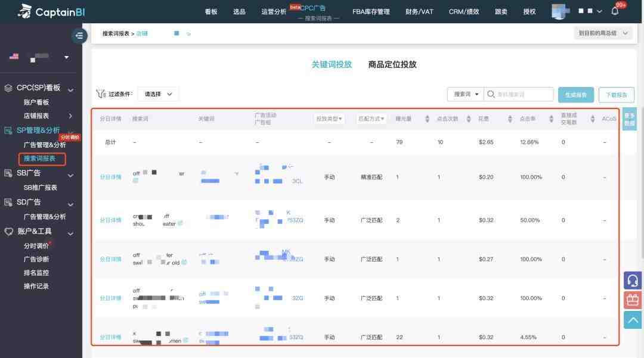Open the 投放类型 column filter

point(329,119)
